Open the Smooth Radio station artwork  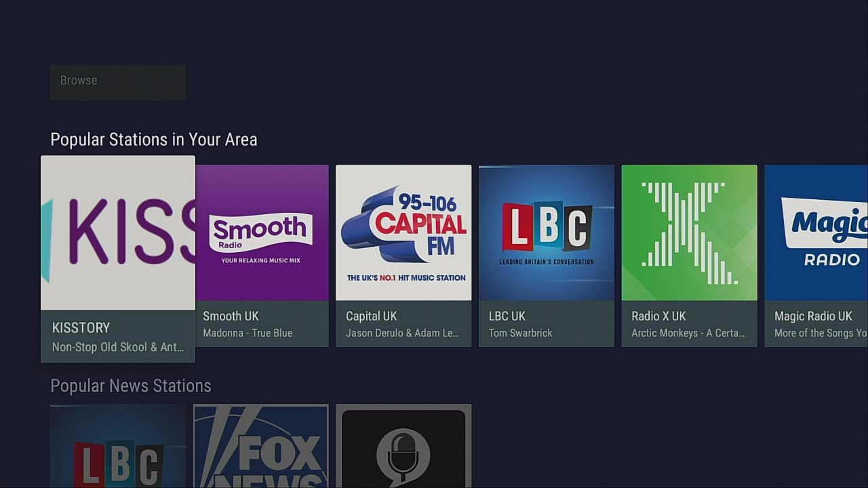click(x=262, y=233)
